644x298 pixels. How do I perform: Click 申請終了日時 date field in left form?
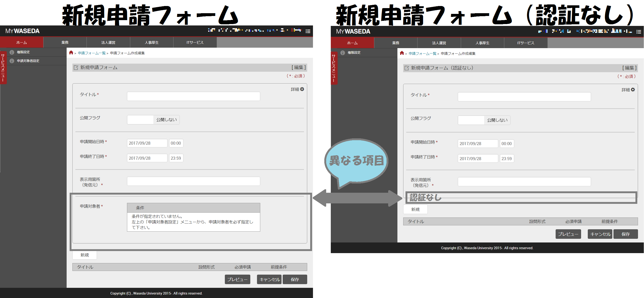coord(147,158)
